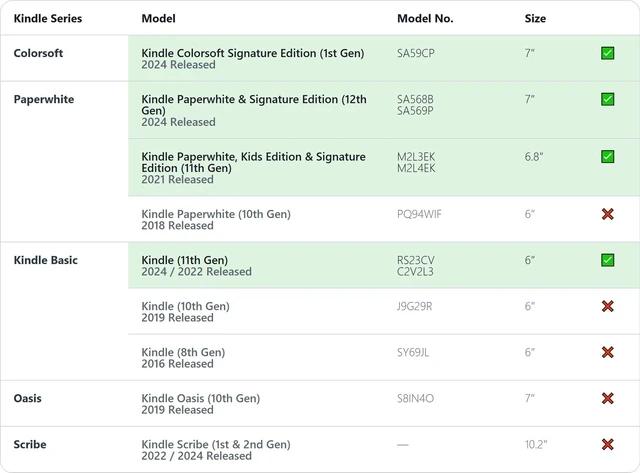Image resolution: width=640 pixels, height=473 pixels.
Task: Click the Kindle Series column header
Action: click(x=48, y=18)
